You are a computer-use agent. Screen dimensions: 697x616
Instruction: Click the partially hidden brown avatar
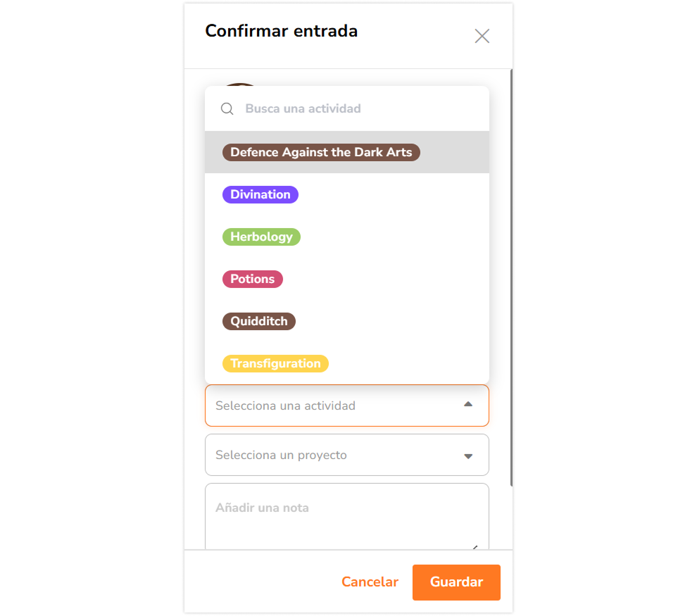240,84
